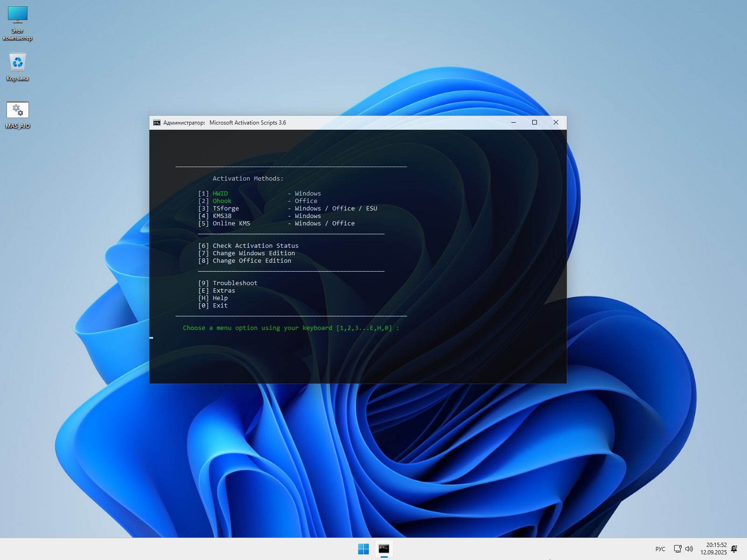This screenshot has width=747, height=560.
Task: Click the '[E] Extras' line
Action: [217, 291]
